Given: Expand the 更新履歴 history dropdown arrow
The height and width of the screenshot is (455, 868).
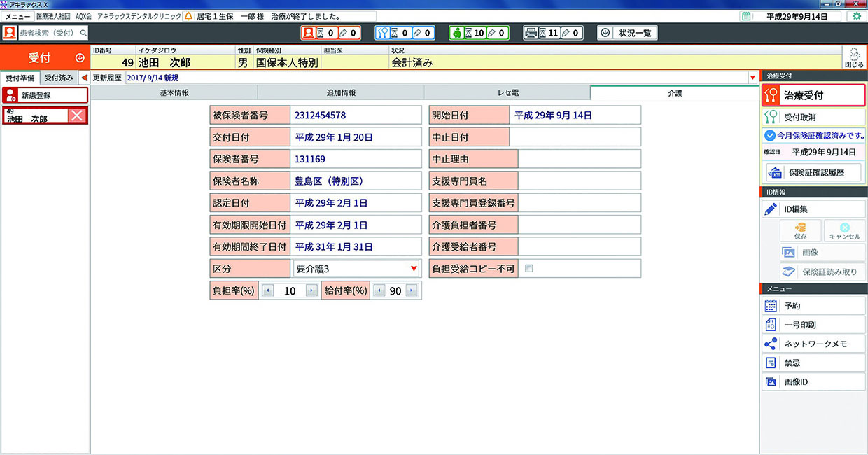Looking at the screenshot, I should tap(753, 78).
